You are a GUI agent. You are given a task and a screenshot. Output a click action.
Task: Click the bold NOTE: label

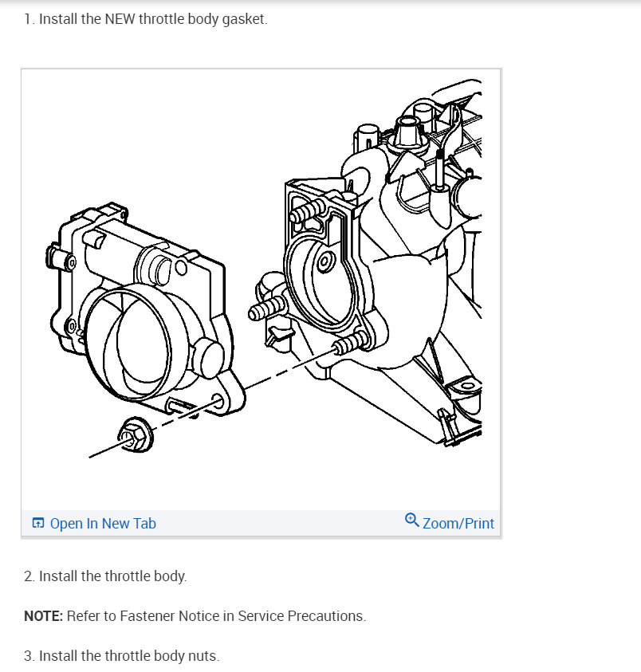pos(43,616)
